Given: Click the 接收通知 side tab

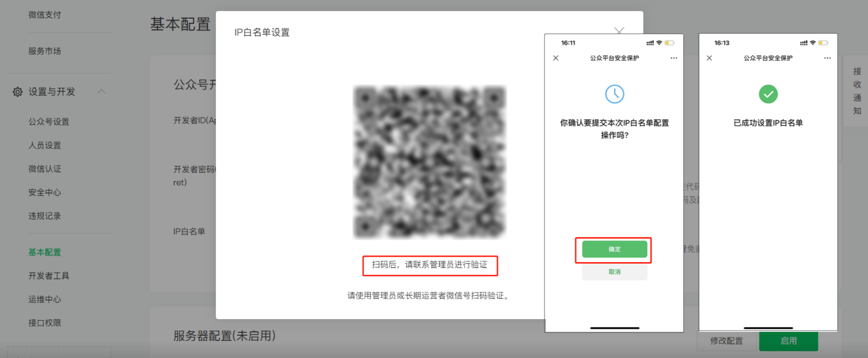Looking at the screenshot, I should tap(857, 91).
